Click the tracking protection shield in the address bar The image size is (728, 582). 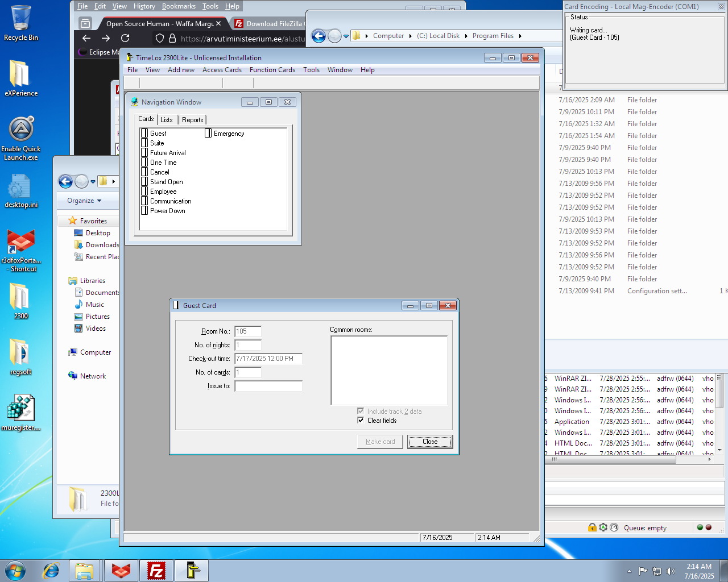[160, 38]
